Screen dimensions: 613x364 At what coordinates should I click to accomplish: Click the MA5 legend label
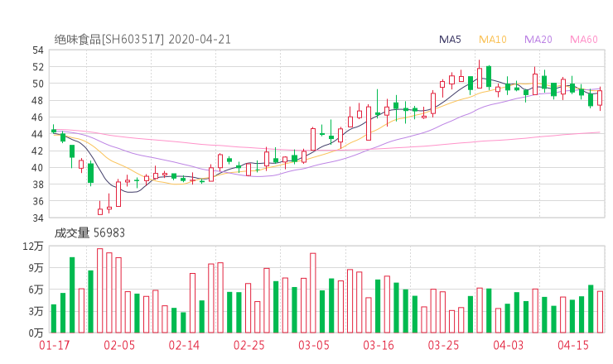[450, 40]
